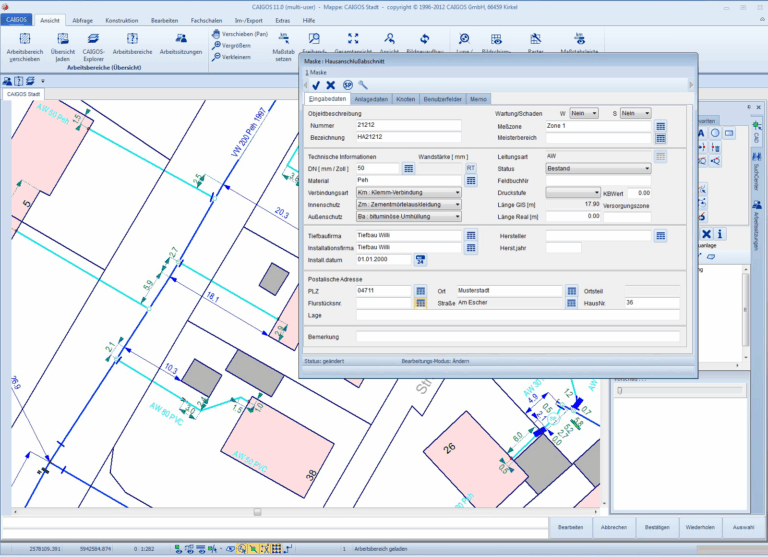Click the blue X cancel icon in Maske

[x=330, y=85]
